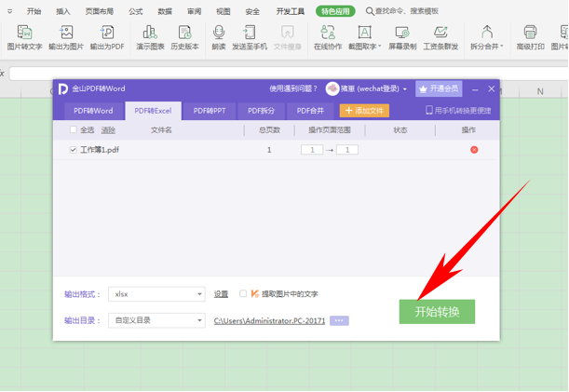Screen dimensions: 569x392
Task: Open the 视图 ribbon tab
Action: [x=224, y=11]
